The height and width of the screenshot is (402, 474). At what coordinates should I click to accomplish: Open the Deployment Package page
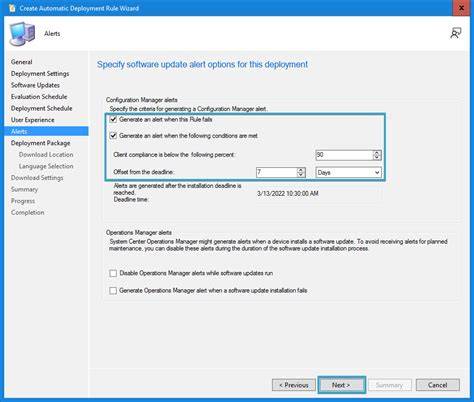pyautogui.click(x=40, y=143)
